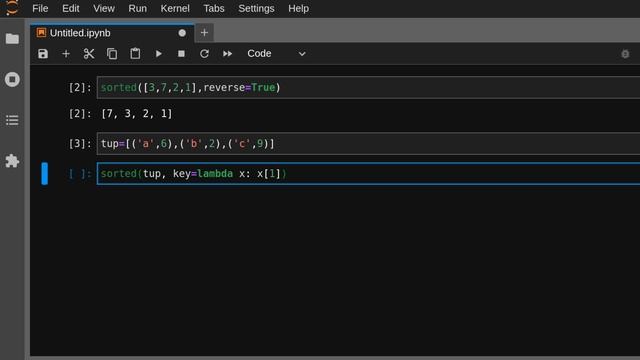Viewport: 640px width, 360px height.
Task: Click in the sorted lambda code cell
Action: pyautogui.click(x=368, y=173)
